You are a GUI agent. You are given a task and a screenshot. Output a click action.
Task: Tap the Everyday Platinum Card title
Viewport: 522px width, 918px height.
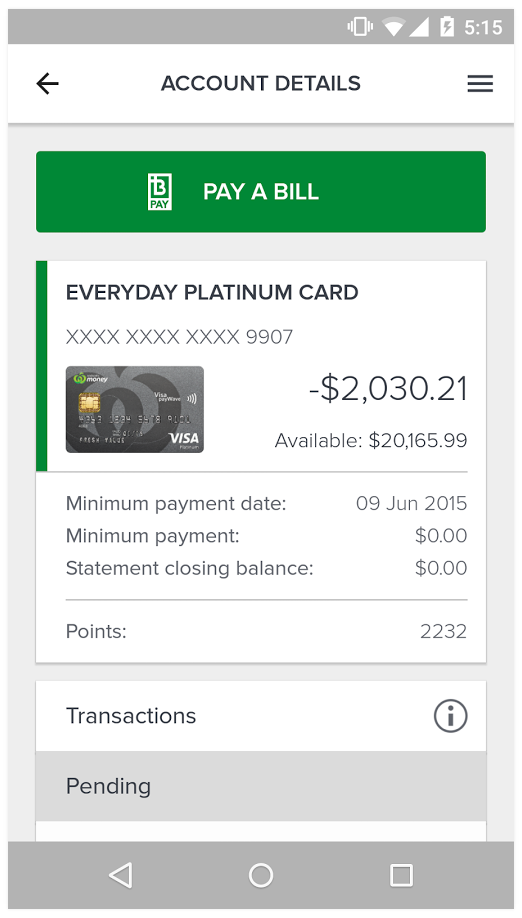point(212,292)
